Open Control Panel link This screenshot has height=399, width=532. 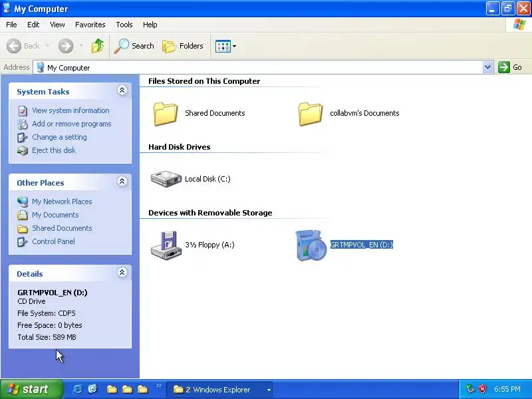[53, 241]
